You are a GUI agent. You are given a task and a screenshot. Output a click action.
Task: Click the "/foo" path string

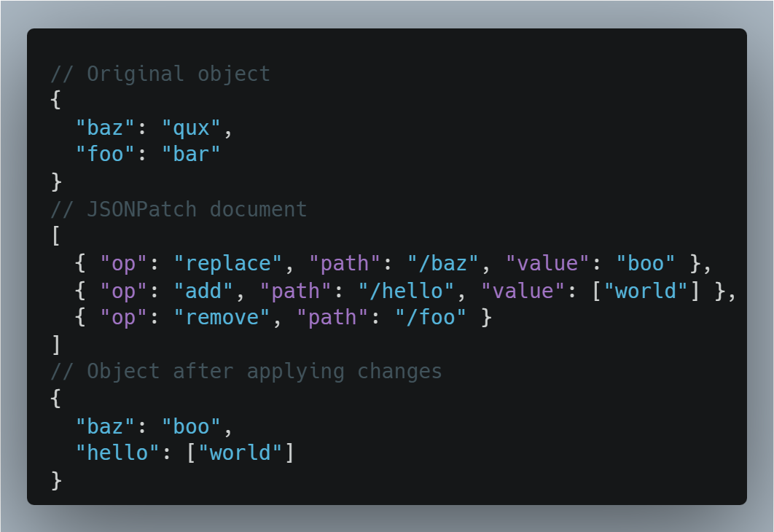tap(429, 318)
